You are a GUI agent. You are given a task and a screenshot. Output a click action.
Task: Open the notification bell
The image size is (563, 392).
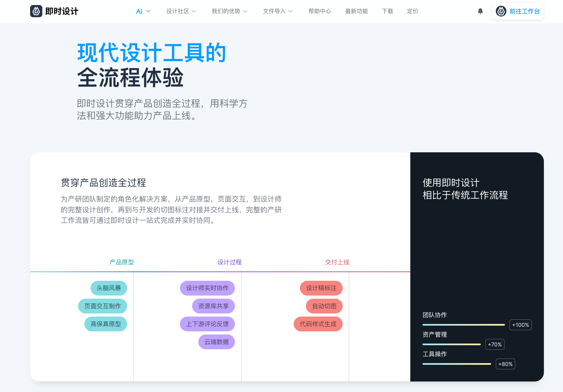point(480,11)
